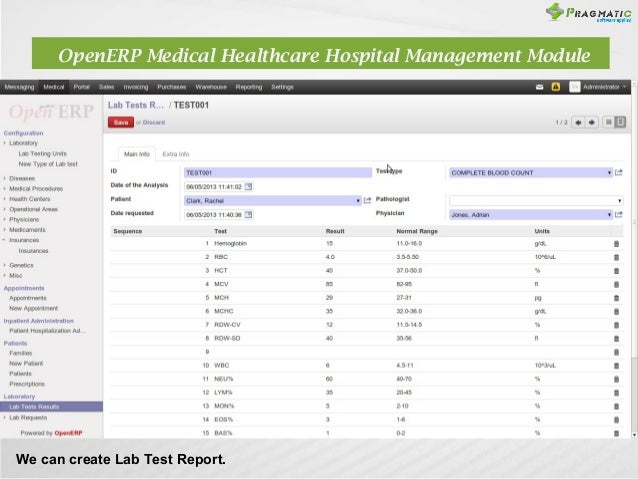The width and height of the screenshot is (638, 479).
Task: Click Hemoglobin result value 15
Action: 329,243
